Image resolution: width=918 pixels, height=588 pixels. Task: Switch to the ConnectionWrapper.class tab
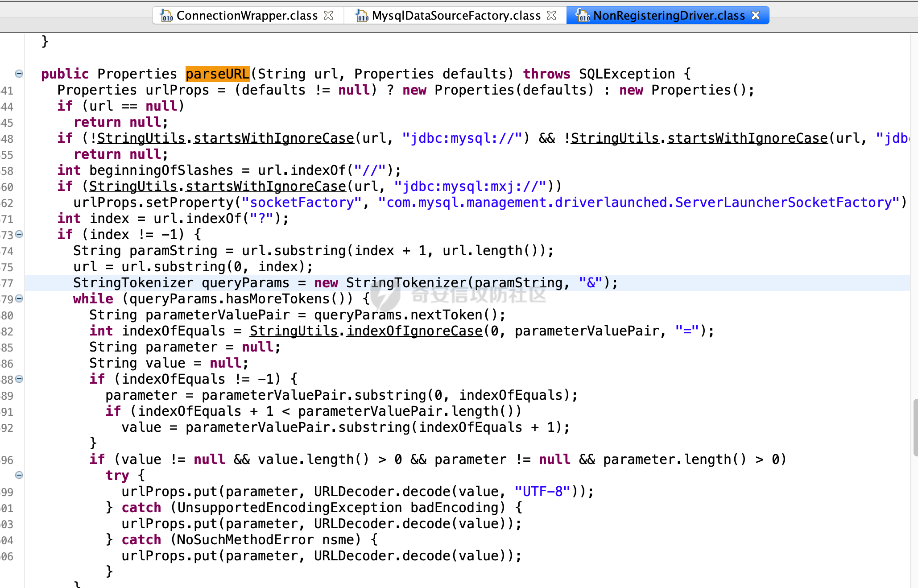click(247, 16)
